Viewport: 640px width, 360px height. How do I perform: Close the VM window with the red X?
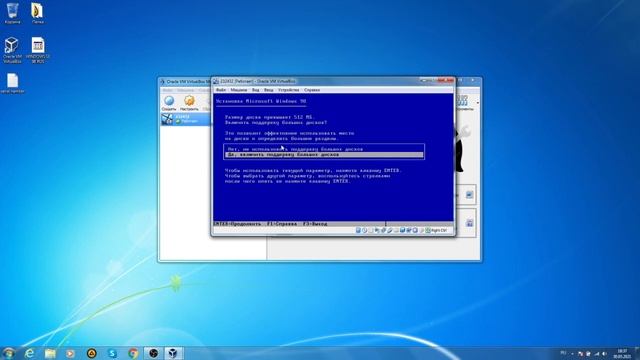(x=446, y=81)
